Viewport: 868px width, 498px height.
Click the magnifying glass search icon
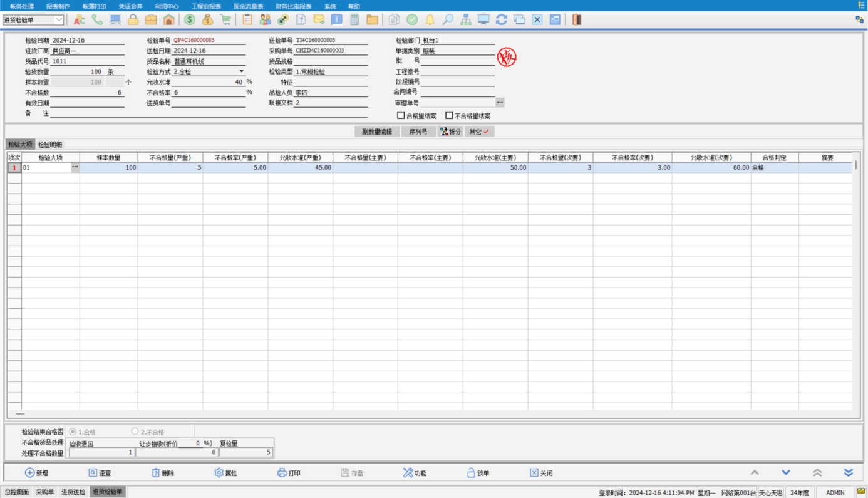coord(448,19)
